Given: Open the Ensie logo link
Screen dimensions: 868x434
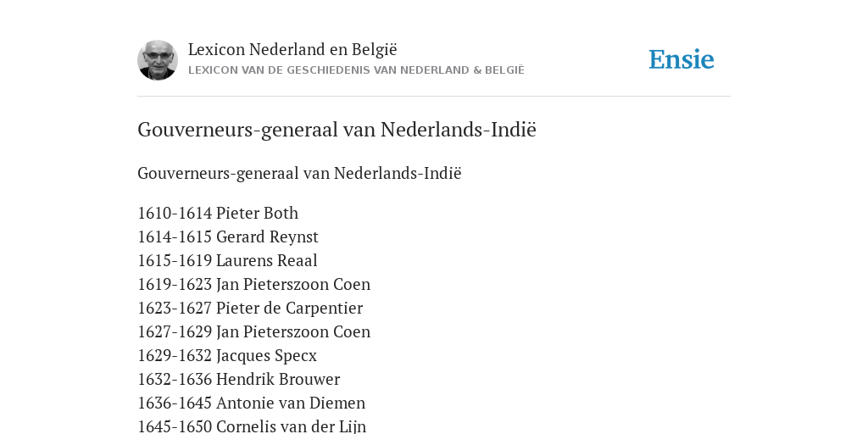Looking at the screenshot, I should pyautogui.click(x=682, y=59).
